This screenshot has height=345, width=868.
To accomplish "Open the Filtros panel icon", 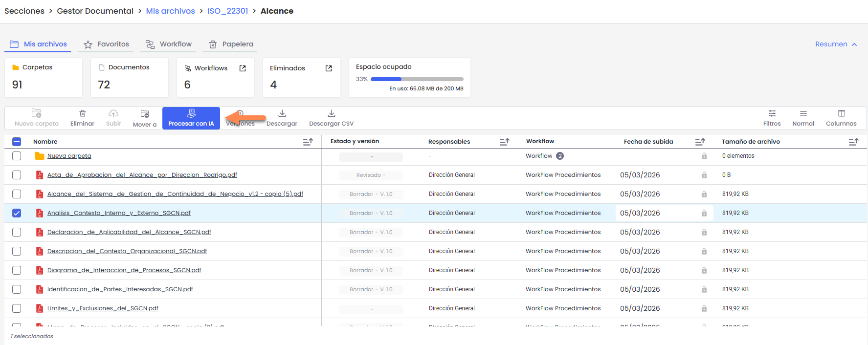I will (x=772, y=113).
